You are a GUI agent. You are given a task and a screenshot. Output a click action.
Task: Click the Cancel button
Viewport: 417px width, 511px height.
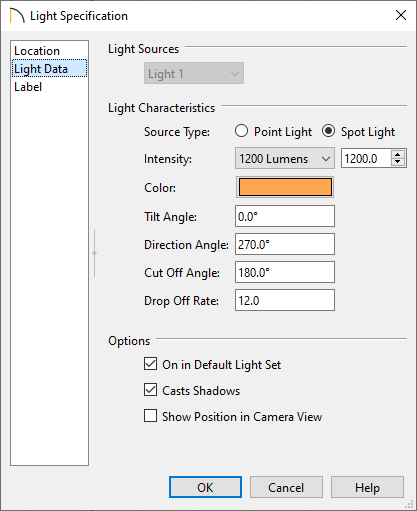286,487
